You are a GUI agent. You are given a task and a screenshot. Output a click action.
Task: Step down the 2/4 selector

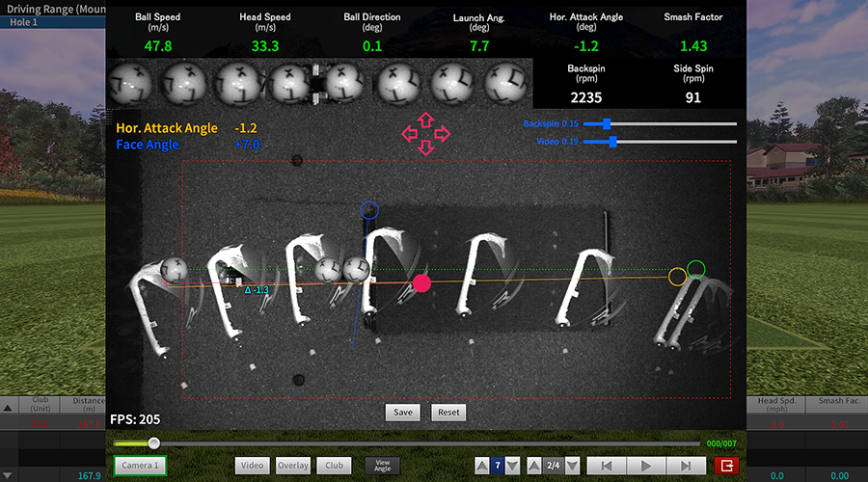571,466
